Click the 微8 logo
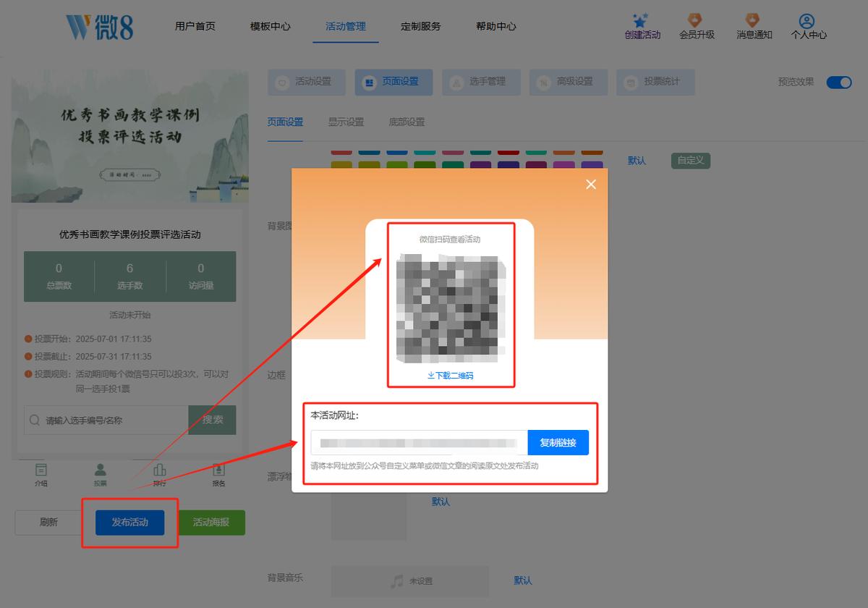The image size is (868, 608). tap(100, 27)
